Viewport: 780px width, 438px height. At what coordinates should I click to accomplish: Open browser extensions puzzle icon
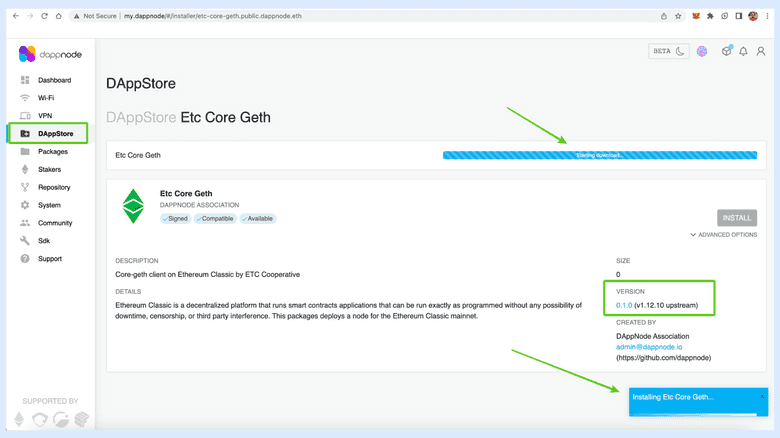click(x=709, y=17)
